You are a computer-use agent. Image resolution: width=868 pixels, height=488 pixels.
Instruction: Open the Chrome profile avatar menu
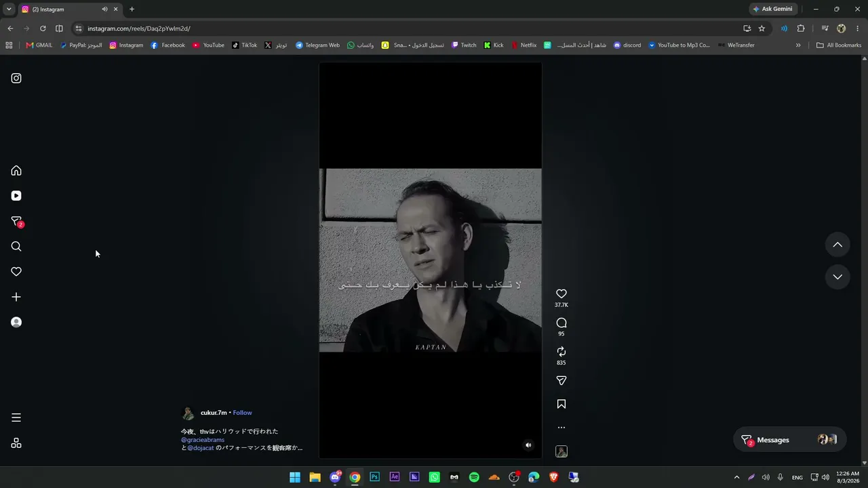(x=841, y=28)
